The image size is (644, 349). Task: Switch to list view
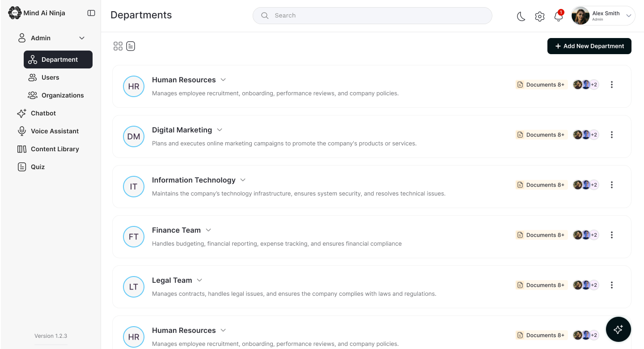pos(131,46)
